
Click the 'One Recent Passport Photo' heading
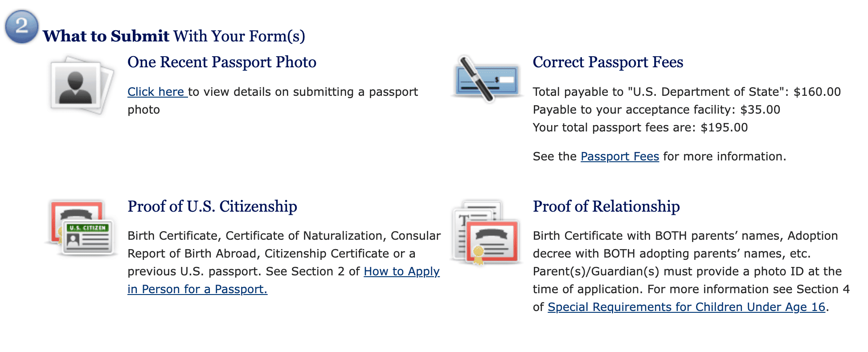tap(221, 62)
